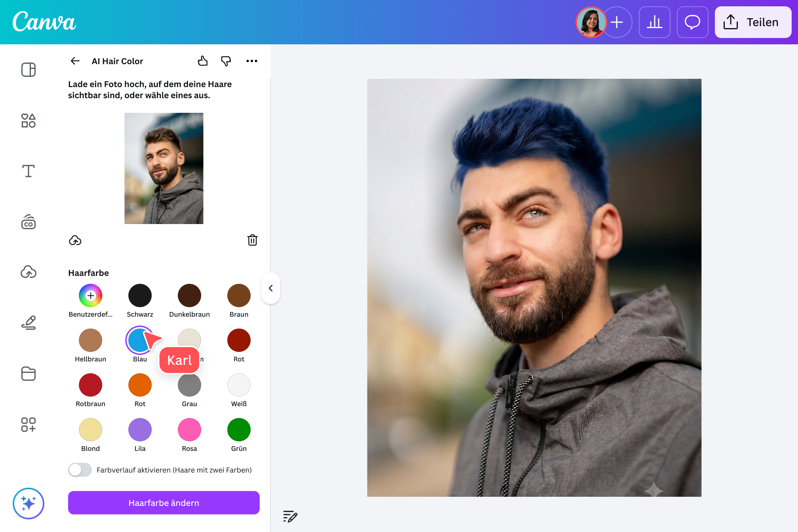Open the user profile avatar
The height and width of the screenshot is (532, 798).
591,22
